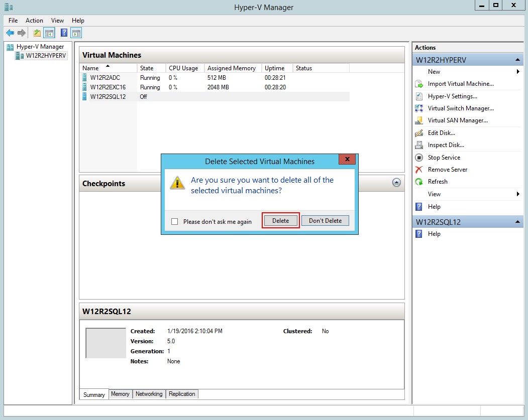Click the Inspect Disk... action link
Image resolution: width=528 pixels, height=420 pixels.
tap(446, 145)
